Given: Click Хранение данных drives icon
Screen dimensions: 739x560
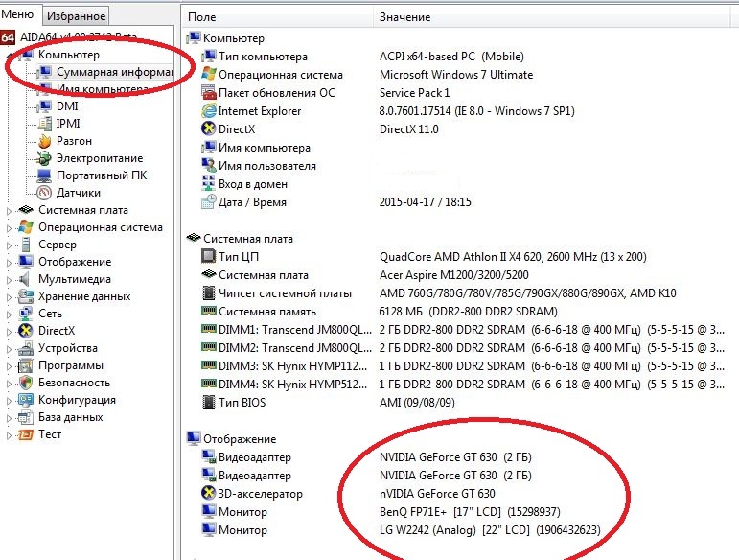Looking at the screenshot, I should click(26, 296).
